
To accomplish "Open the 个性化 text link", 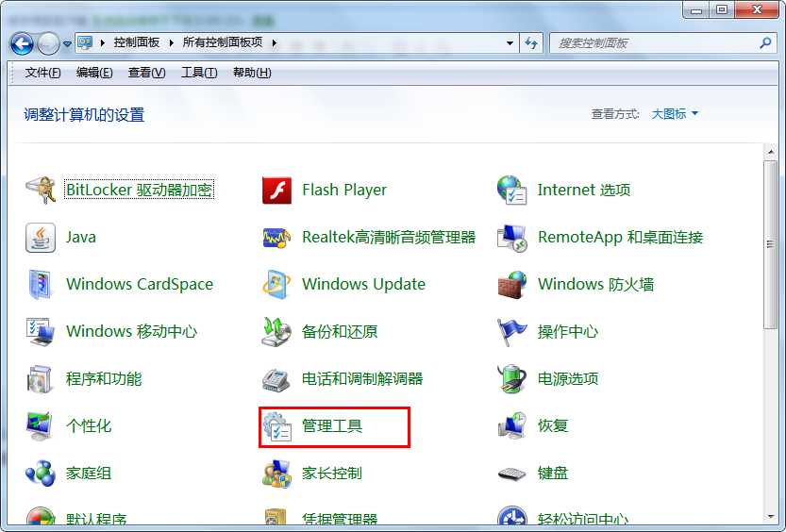I will (89, 426).
